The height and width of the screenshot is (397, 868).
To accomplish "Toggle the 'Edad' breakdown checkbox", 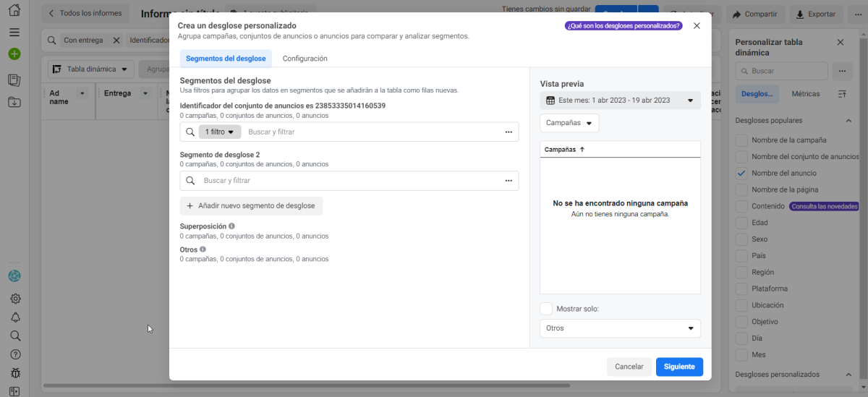I will pos(741,223).
